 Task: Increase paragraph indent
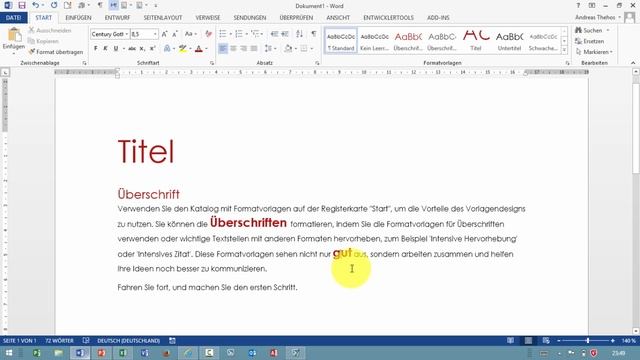pyautogui.click(x=285, y=34)
